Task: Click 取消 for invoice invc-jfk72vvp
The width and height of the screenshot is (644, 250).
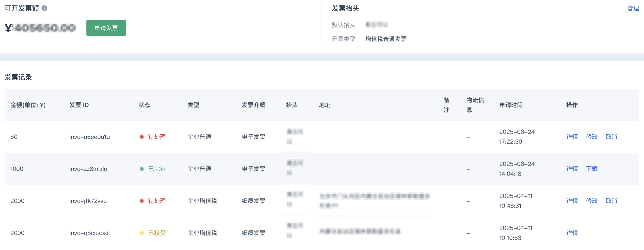Action: coord(611,201)
